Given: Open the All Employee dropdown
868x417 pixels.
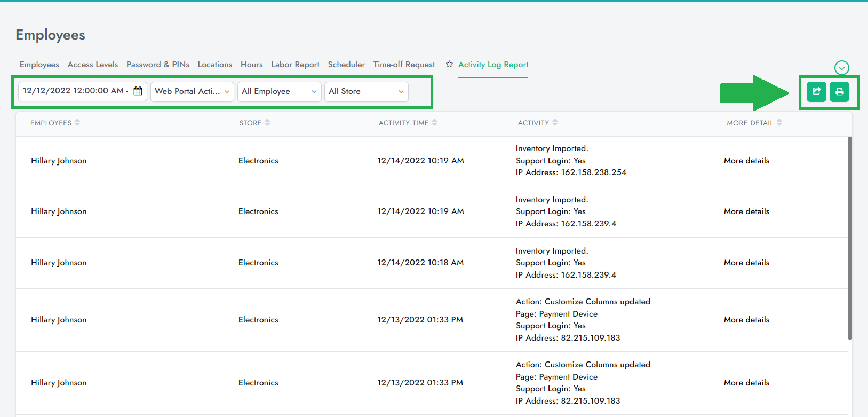Looking at the screenshot, I should point(279,91).
